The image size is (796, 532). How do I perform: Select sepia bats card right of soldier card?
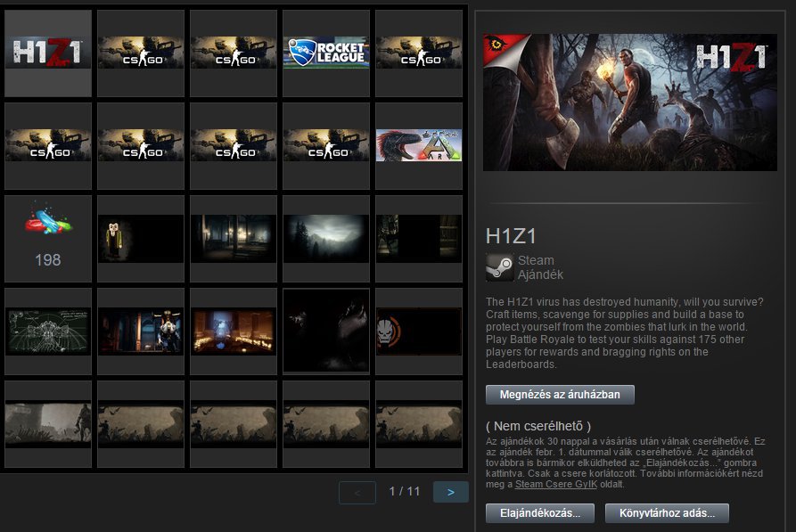pyautogui.click(x=141, y=424)
